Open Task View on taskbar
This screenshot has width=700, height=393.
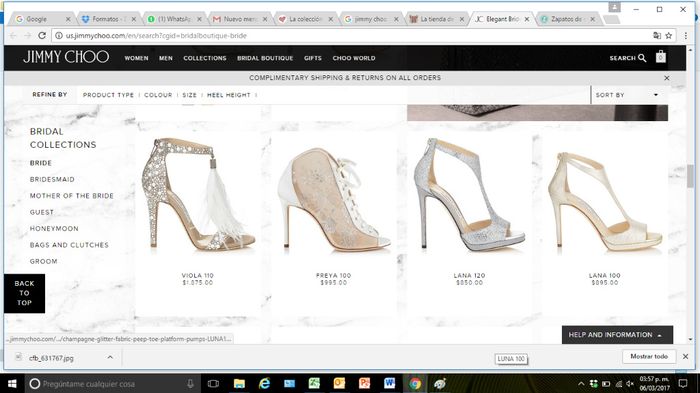click(x=213, y=384)
